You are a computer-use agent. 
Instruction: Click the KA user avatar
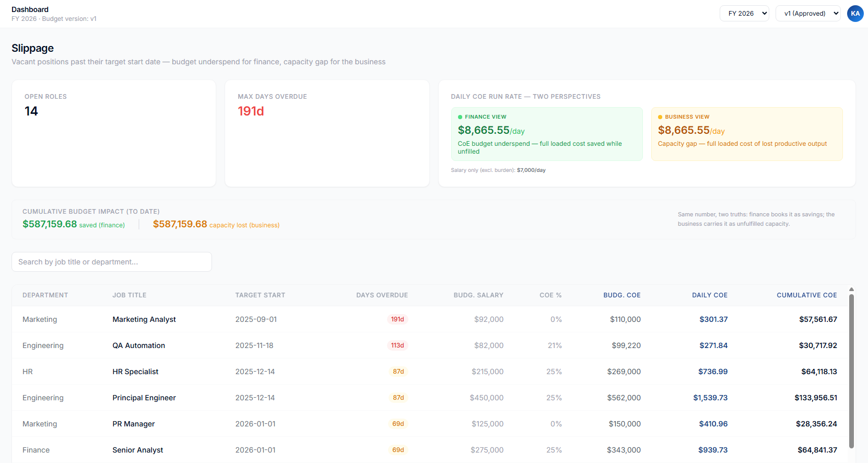855,14
